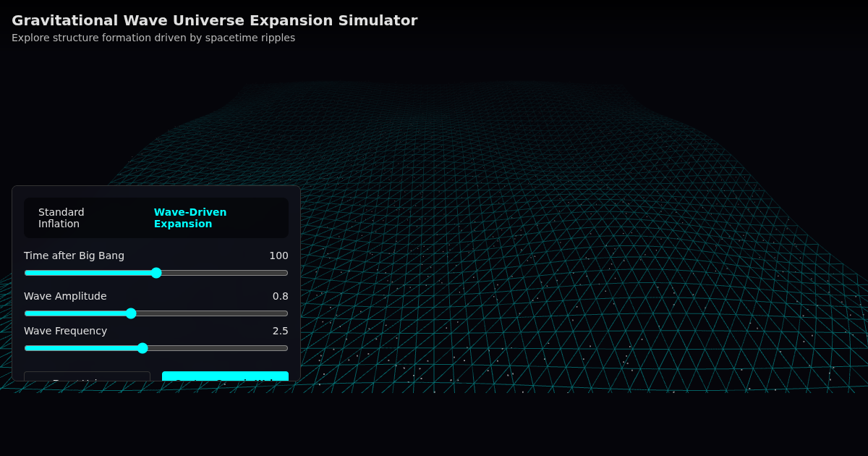Click the Wave Frequency value 2.5
Image resolution: width=868 pixels, height=456 pixels.
(x=281, y=331)
